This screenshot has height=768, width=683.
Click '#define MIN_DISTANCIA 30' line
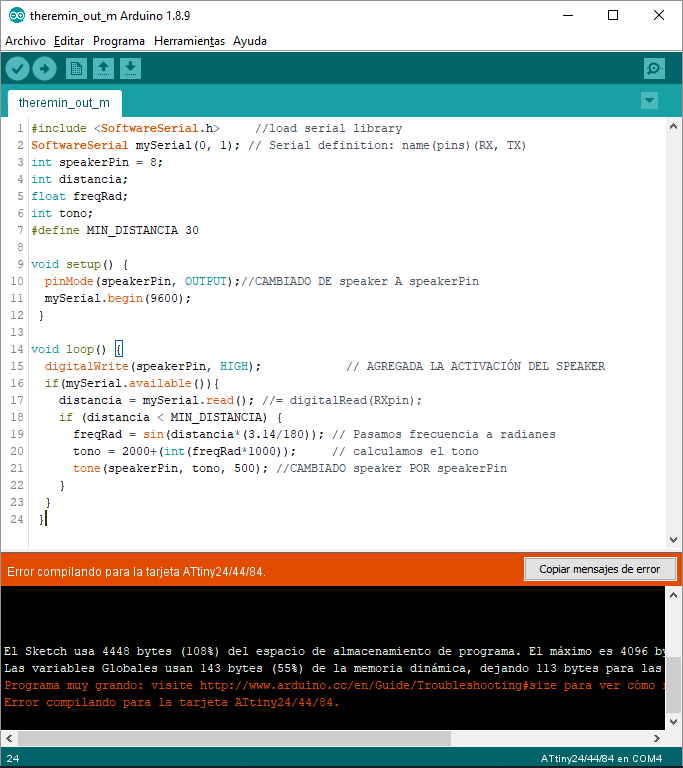coord(115,230)
